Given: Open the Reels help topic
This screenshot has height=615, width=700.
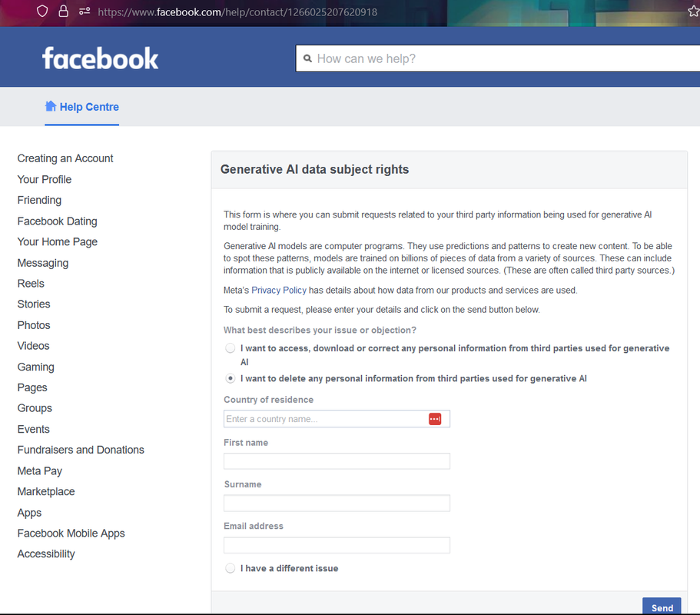Looking at the screenshot, I should point(31,284).
